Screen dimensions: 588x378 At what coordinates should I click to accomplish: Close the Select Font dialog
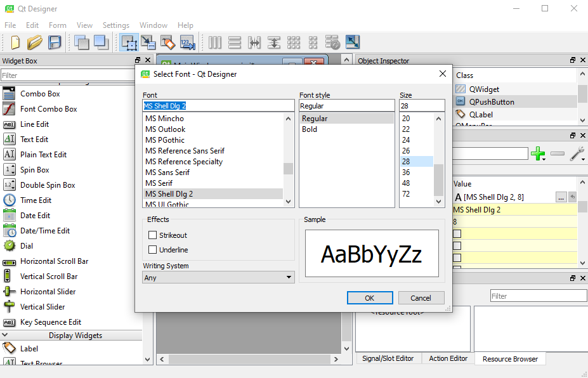point(443,74)
